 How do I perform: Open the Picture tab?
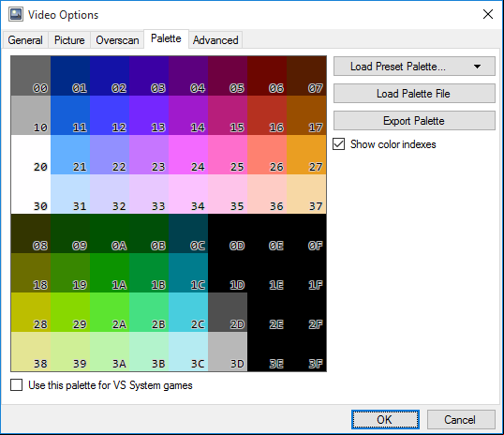click(69, 40)
